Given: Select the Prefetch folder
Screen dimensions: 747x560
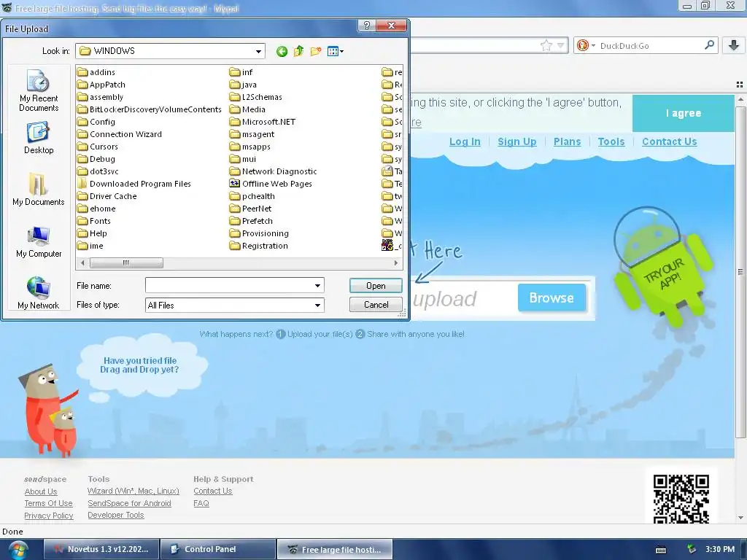Looking at the screenshot, I should [252, 220].
